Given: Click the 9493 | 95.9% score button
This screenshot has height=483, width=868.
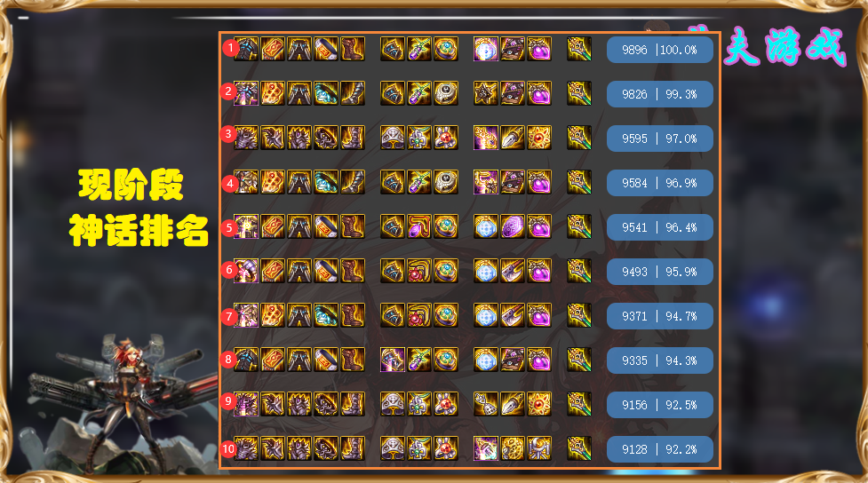Looking at the screenshot, I should [x=659, y=272].
